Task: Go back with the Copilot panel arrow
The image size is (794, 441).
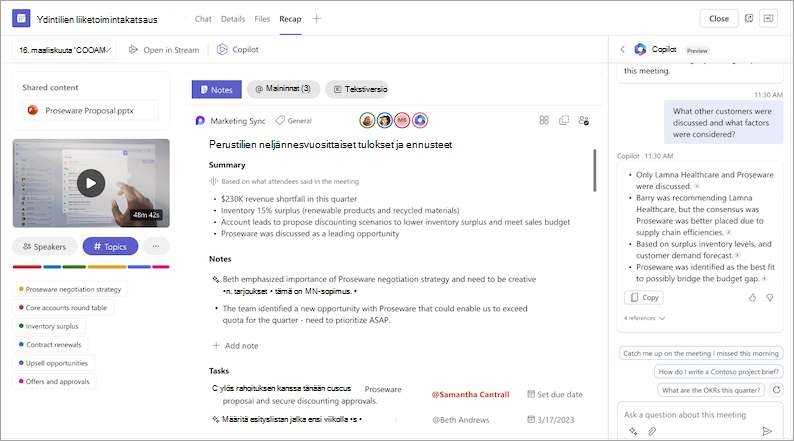Action: (x=623, y=50)
